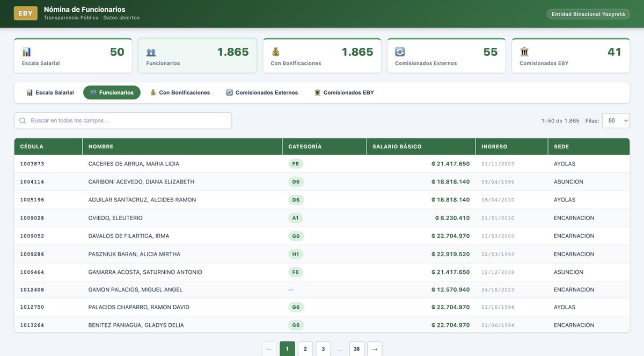Click name OVIEDO, ELEUTERIO

(115, 218)
